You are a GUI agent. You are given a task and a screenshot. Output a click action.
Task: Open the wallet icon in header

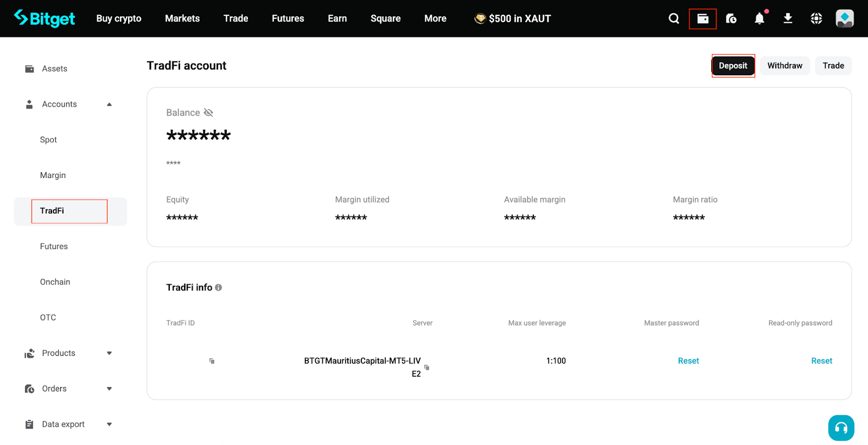(x=703, y=18)
